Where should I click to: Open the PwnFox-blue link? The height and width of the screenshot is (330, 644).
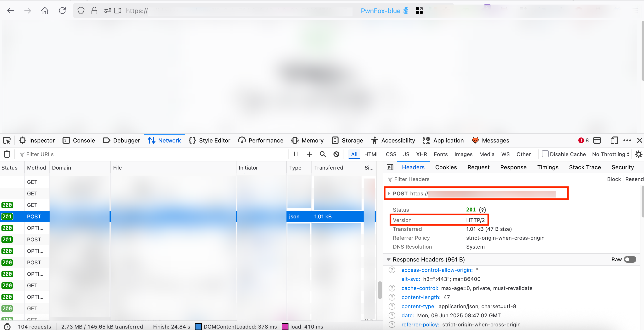click(x=380, y=11)
